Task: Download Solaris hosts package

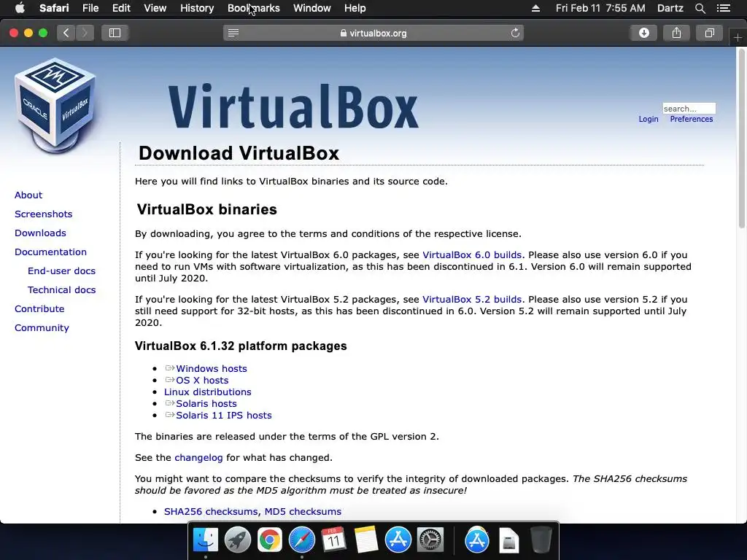Action: tap(206, 403)
